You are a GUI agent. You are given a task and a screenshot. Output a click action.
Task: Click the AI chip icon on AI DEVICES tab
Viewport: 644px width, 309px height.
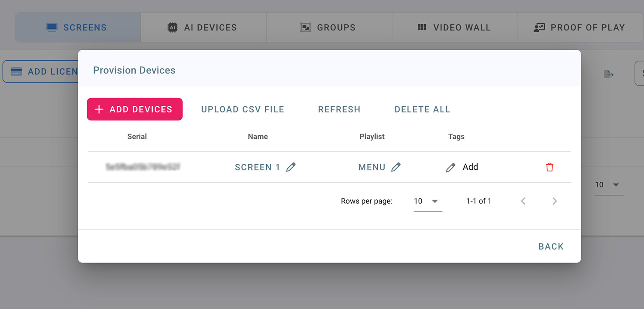(173, 27)
